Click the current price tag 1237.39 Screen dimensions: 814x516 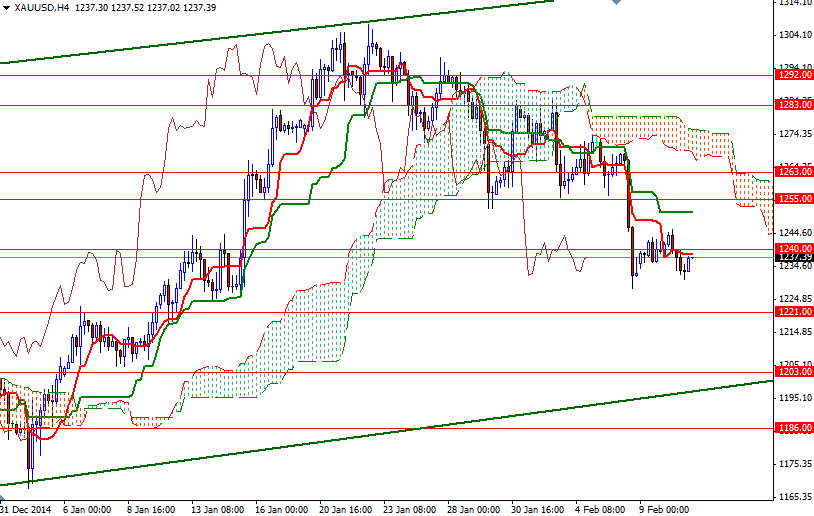pyautogui.click(x=793, y=257)
